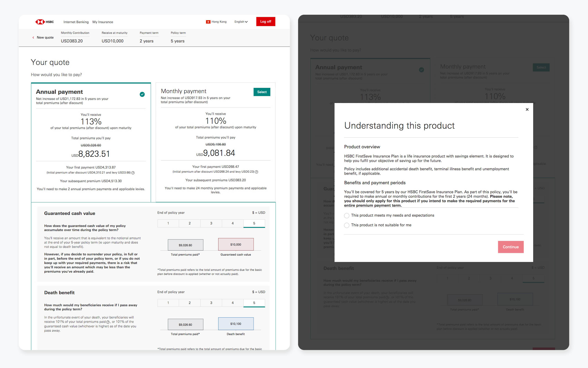Image resolution: width=588 pixels, height=368 pixels.
Task: Click the USD383.20 value under Monthly Contribution
Action: pos(72,41)
